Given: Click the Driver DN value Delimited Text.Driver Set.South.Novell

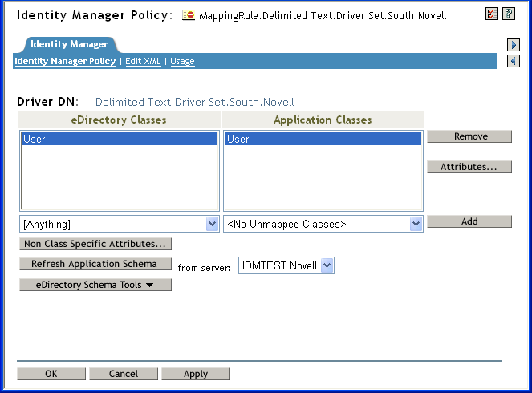Looking at the screenshot, I should pos(194,102).
